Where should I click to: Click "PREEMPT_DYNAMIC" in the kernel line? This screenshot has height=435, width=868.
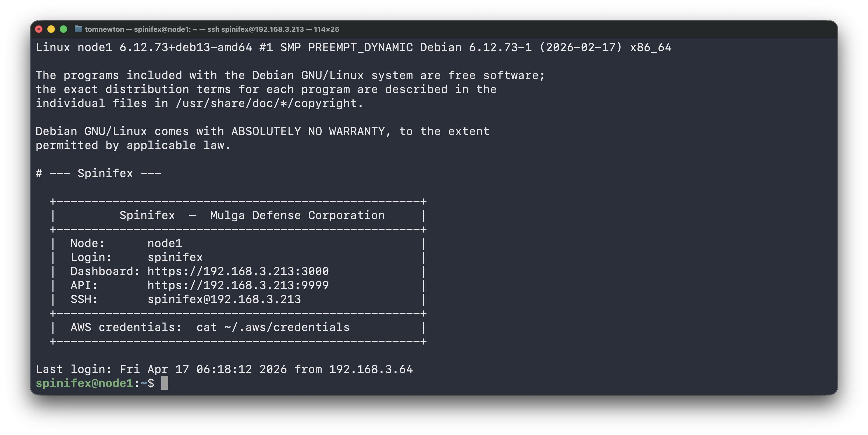coord(360,48)
